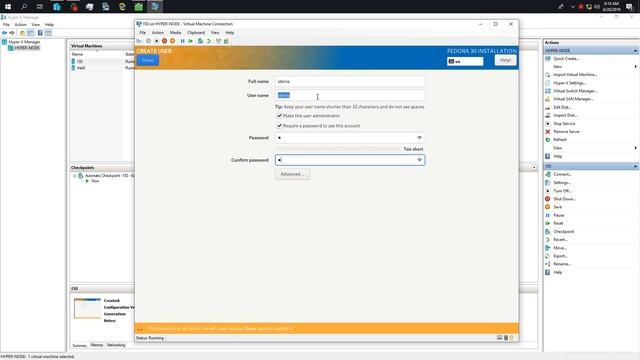Reveal the Password field text with eye icon

point(419,138)
